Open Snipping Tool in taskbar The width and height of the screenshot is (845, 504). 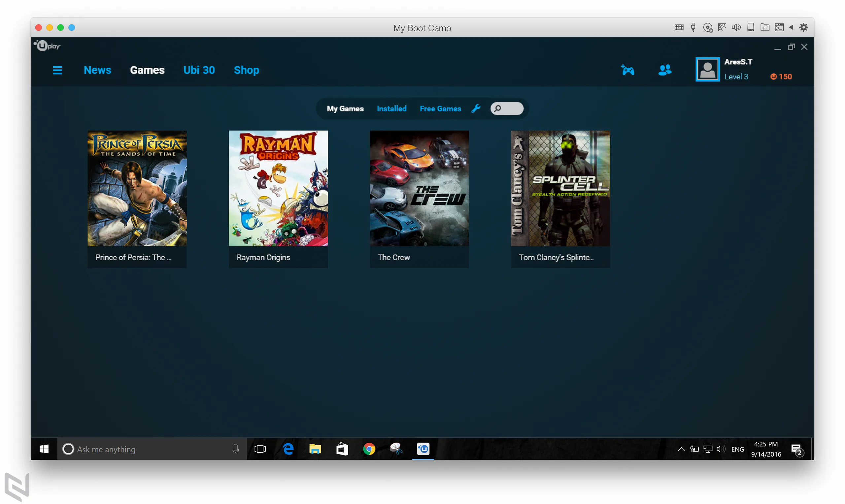point(396,449)
